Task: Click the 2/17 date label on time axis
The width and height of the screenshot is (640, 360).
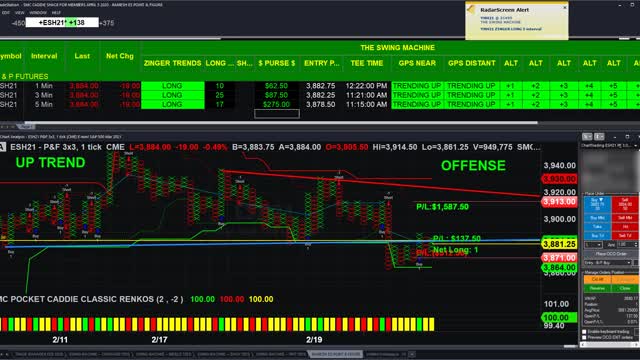Action: point(159,340)
